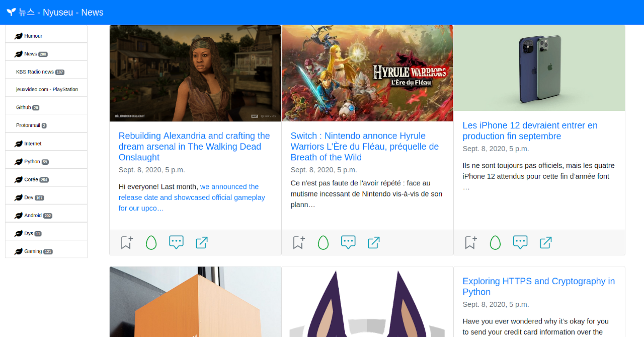Click the iPhone 12 summary paragraph
This screenshot has width=644, height=337.
tap(539, 176)
